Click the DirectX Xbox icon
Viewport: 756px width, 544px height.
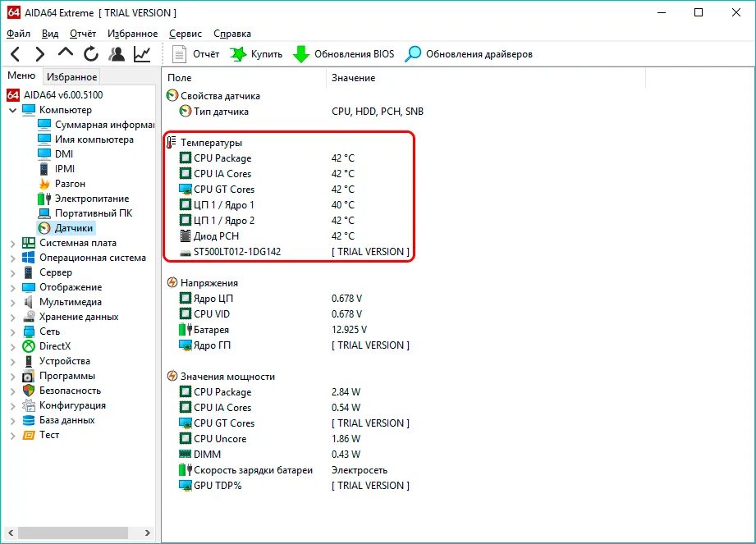tap(29, 346)
